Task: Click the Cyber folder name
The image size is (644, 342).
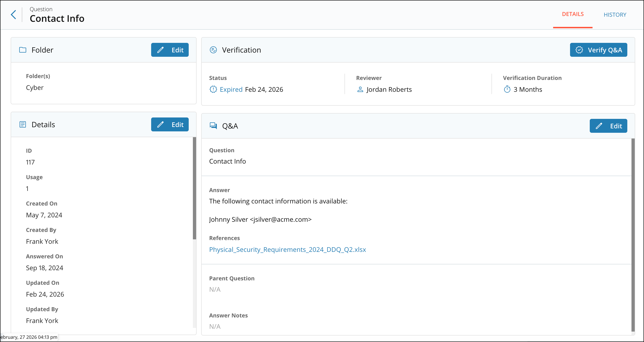Action: point(35,88)
